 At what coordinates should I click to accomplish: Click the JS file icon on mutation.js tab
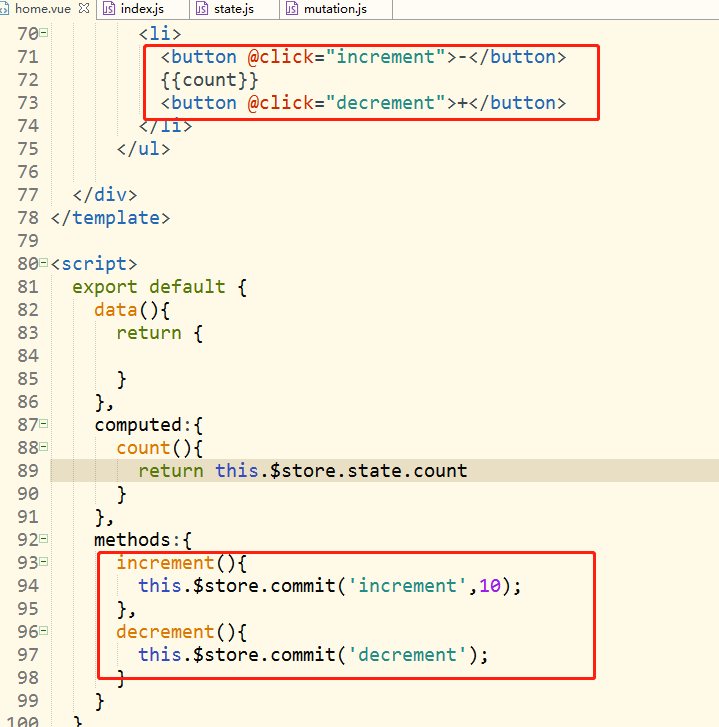click(292, 8)
